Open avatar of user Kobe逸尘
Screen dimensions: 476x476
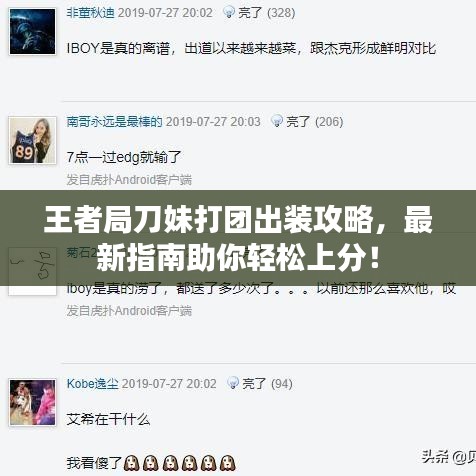point(32,403)
